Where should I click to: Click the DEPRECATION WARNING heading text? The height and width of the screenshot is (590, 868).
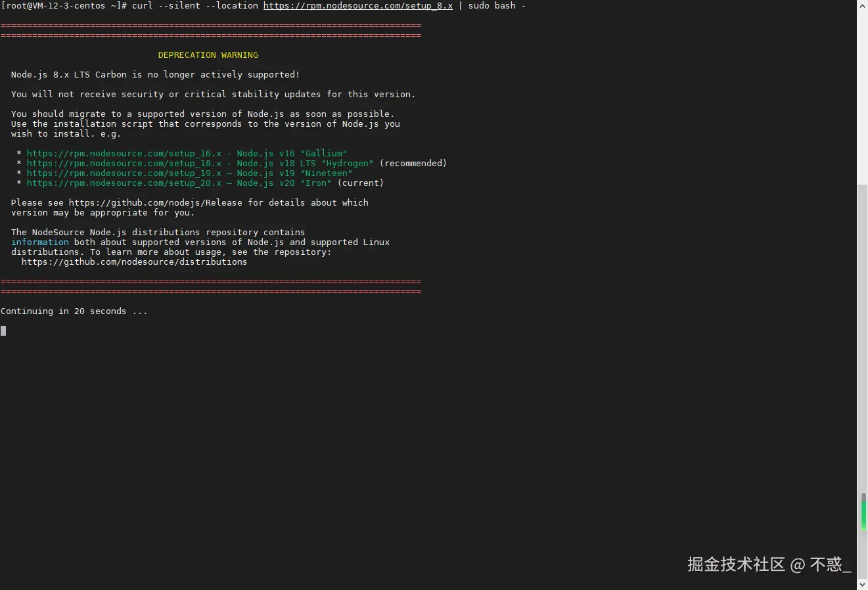pyautogui.click(x=208, y=55)
